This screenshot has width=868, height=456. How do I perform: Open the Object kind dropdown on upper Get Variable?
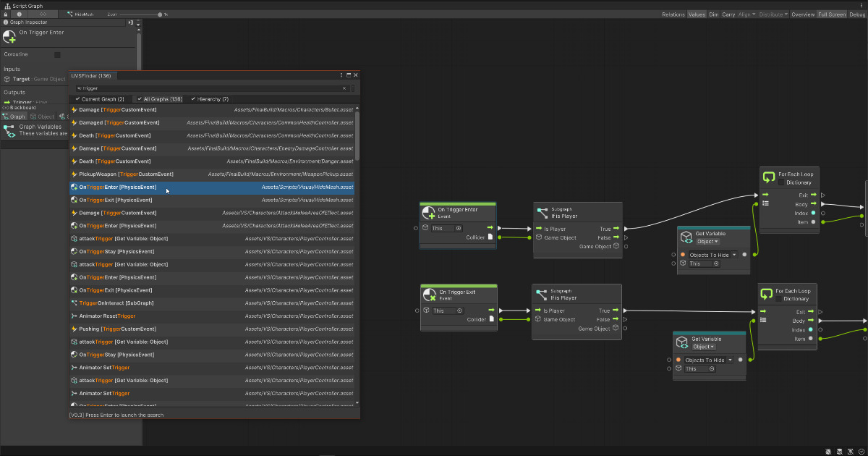(x=707, y=242)
